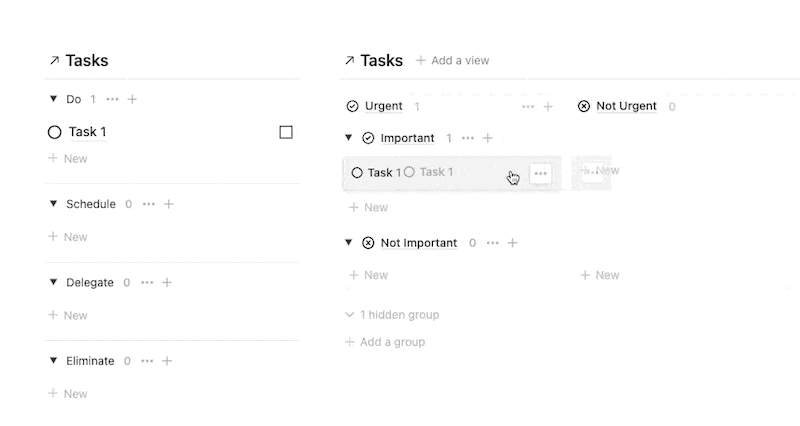Collapse the Do group triangle
This screenshot has height=426, width=800.
[x=54, y=99]
